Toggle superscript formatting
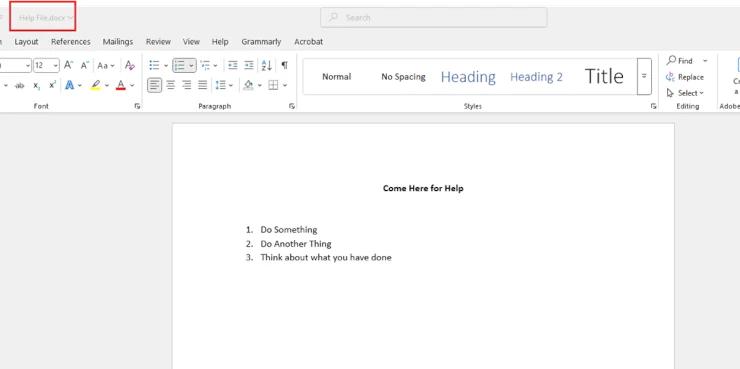 (52, 85)
